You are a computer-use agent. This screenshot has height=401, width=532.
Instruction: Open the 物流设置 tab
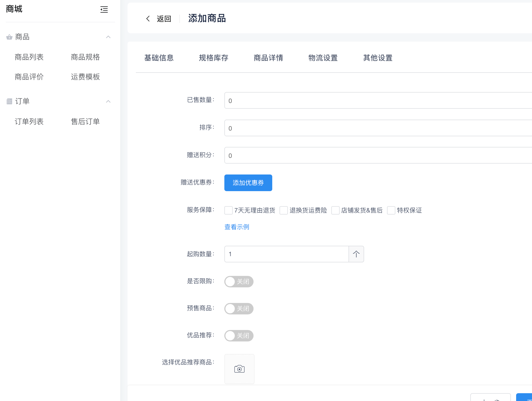[x=323, y=58]
